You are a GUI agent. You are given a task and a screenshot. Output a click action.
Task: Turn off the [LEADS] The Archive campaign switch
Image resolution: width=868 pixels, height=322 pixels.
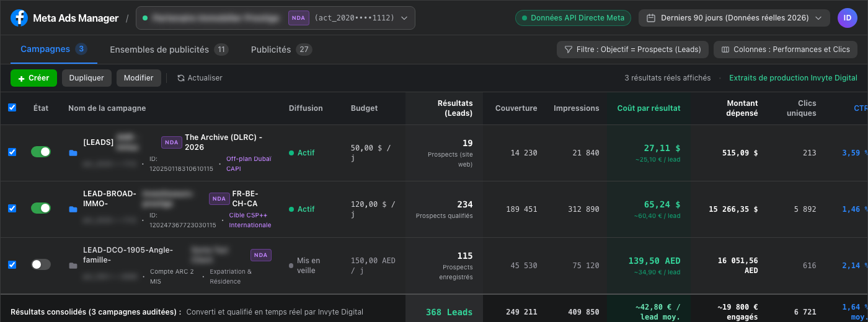click(41, 152)
